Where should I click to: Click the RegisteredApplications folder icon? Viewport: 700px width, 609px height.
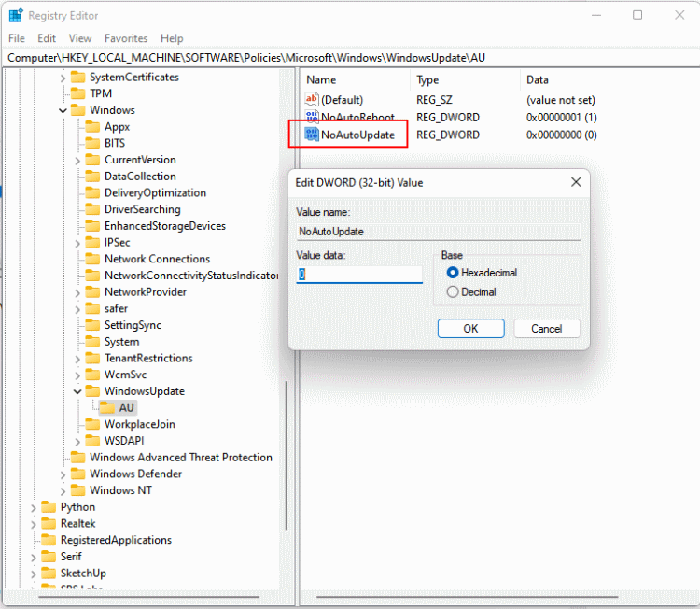click(x=49, y=540)
